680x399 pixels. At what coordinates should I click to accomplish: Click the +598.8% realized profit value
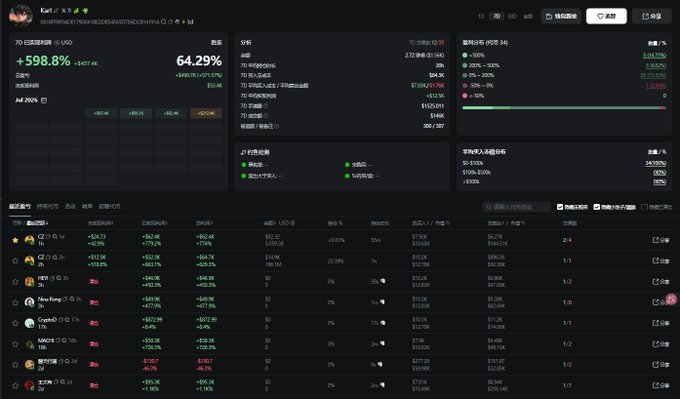click(x=43, y=61)
